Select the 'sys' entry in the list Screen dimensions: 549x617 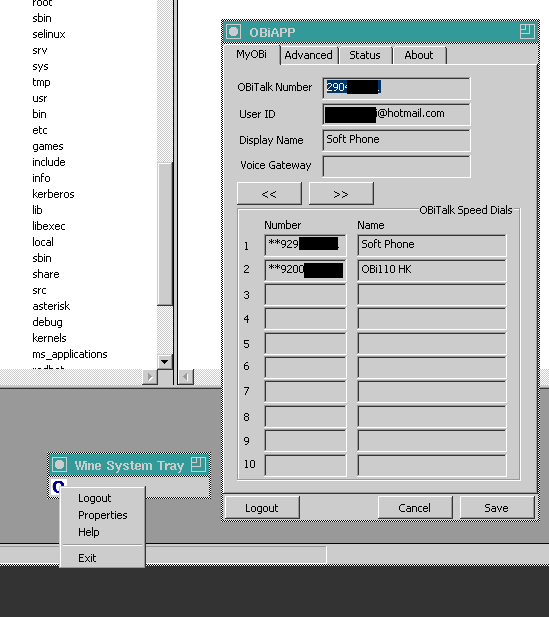point(40,66)
